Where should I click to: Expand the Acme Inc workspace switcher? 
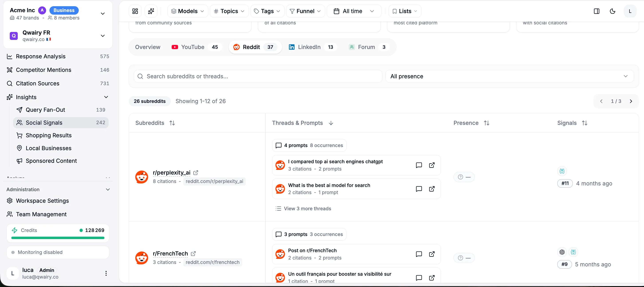click(102, 14)
